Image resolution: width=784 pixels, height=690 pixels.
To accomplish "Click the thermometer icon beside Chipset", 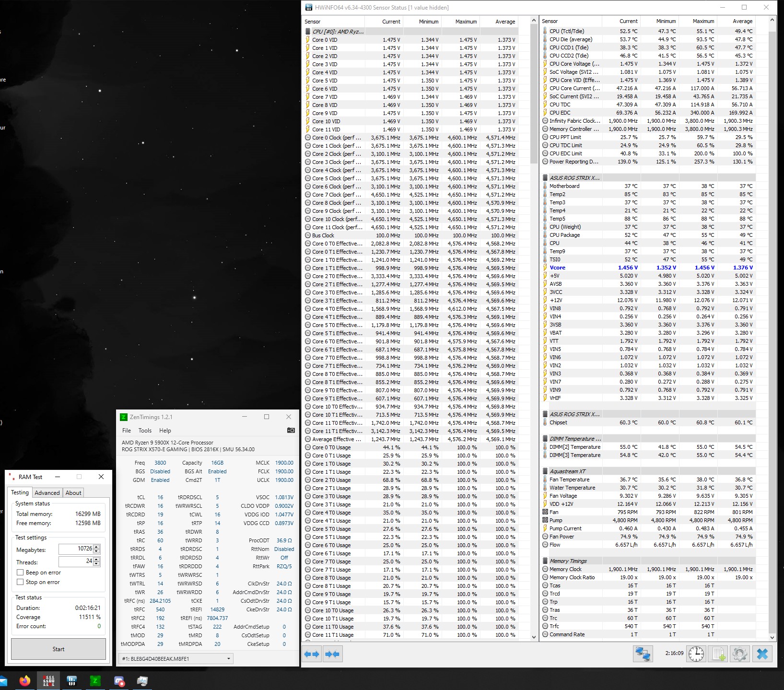I will 545,422.
